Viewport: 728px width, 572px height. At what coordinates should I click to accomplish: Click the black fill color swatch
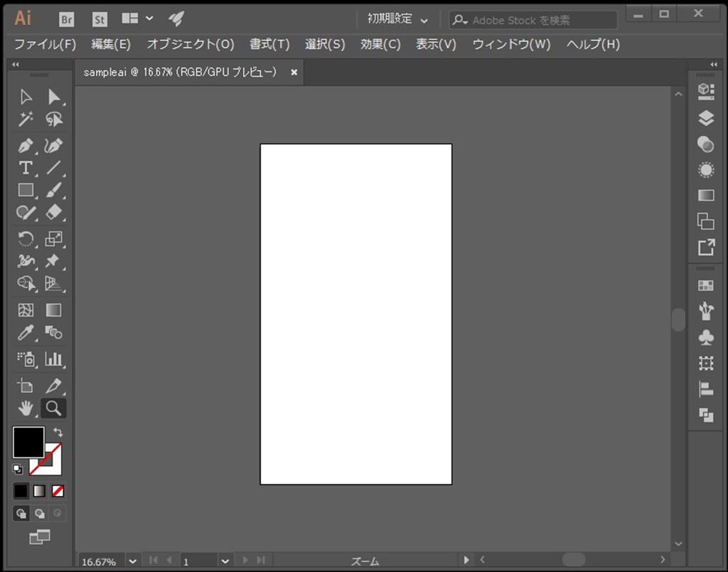(x=27, y=441)
